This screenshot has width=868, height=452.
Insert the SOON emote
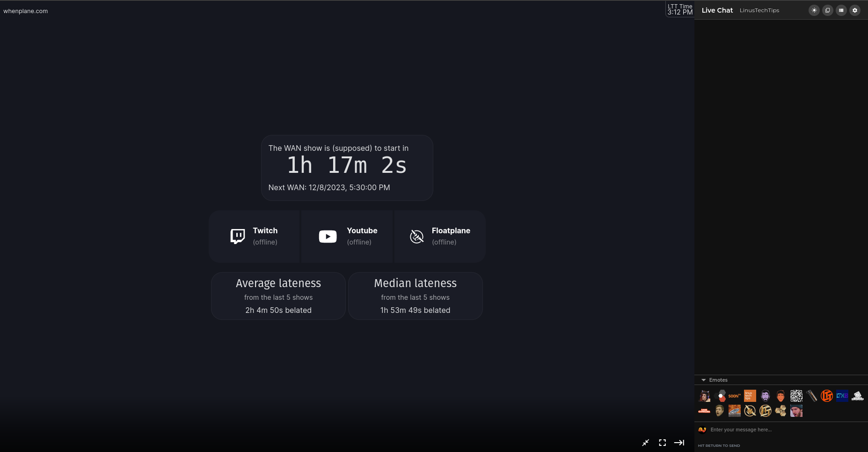(735, 396)
